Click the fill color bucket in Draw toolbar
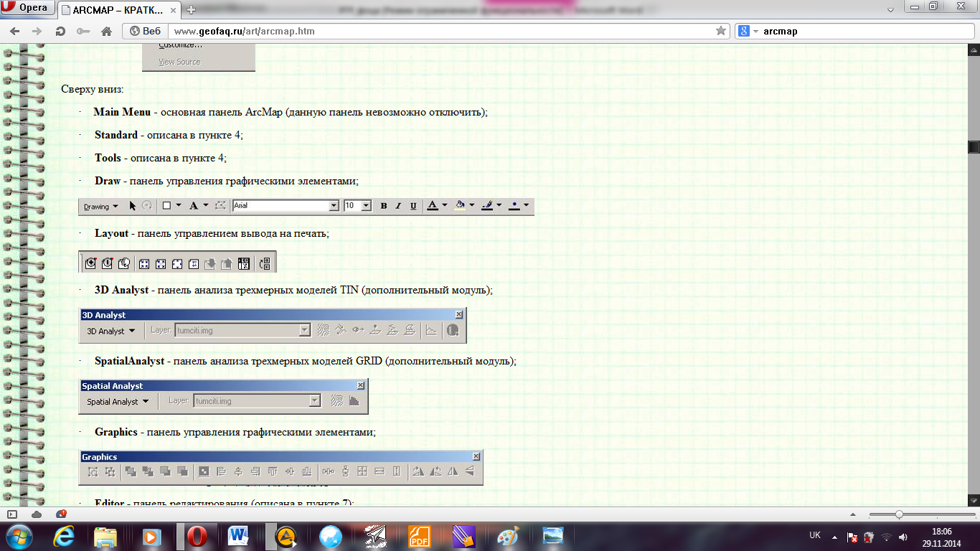The width and height of the screenshot is (980, 551). coord(460,206)
